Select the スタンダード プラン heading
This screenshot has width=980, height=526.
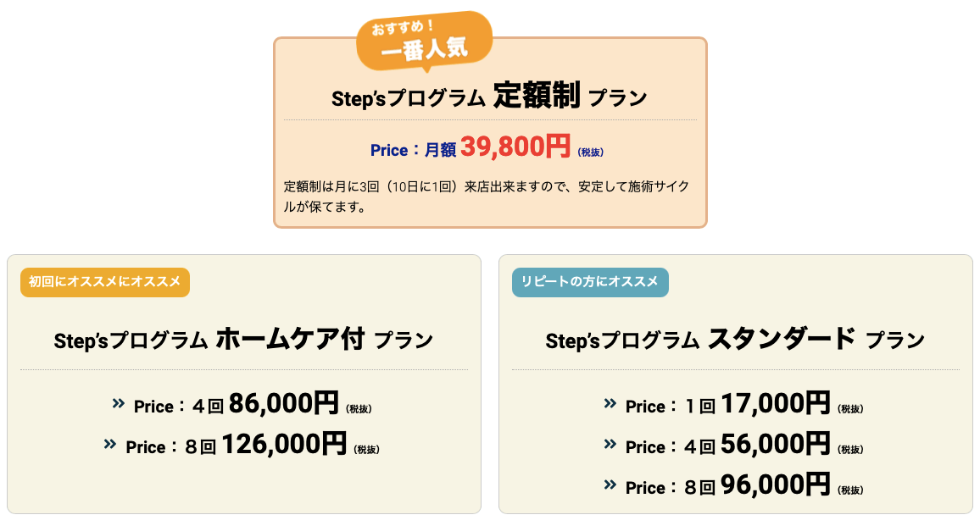(x=735, y=341)
